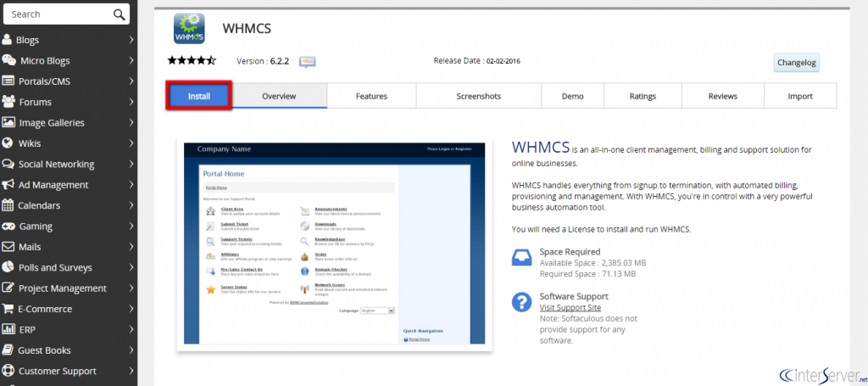The height and width of the screenshot is (386, 868).
Task: Click the Blogs category icon
Action: pyautogui.click(x=7, y=40)
